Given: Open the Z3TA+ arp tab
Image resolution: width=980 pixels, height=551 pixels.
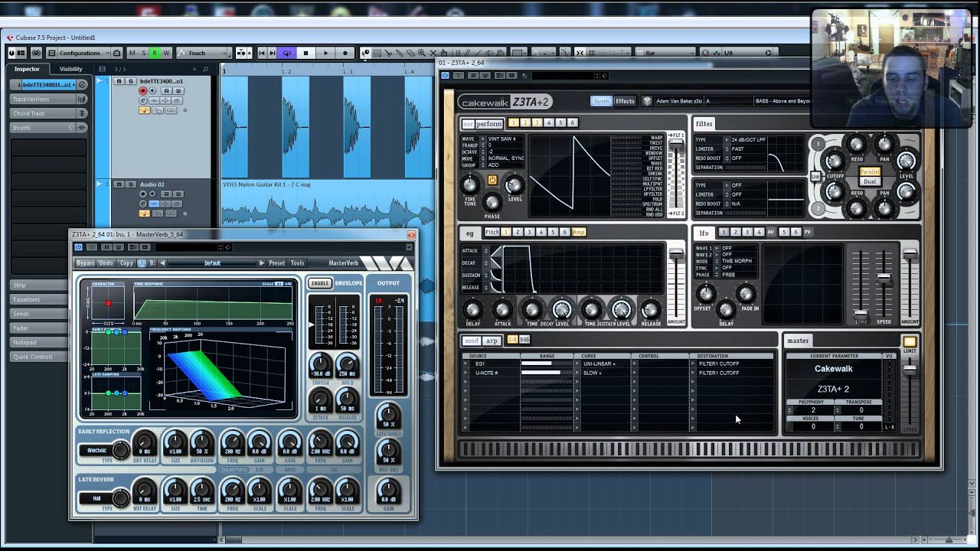Looking at the screenshot, I should pyautogui.click(x=492, y=340).
